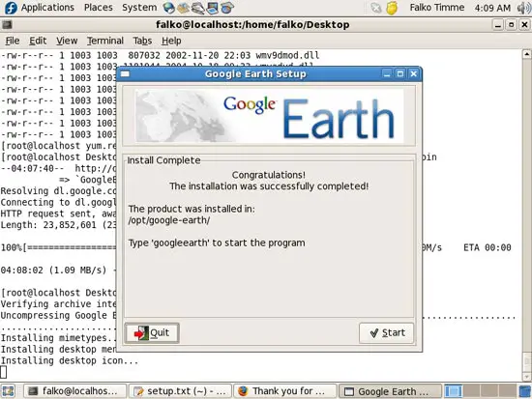Launch the spreadsheet launcher icon in top panel
This screenshot has width=532, height=399.
click(x=227, y=8)
